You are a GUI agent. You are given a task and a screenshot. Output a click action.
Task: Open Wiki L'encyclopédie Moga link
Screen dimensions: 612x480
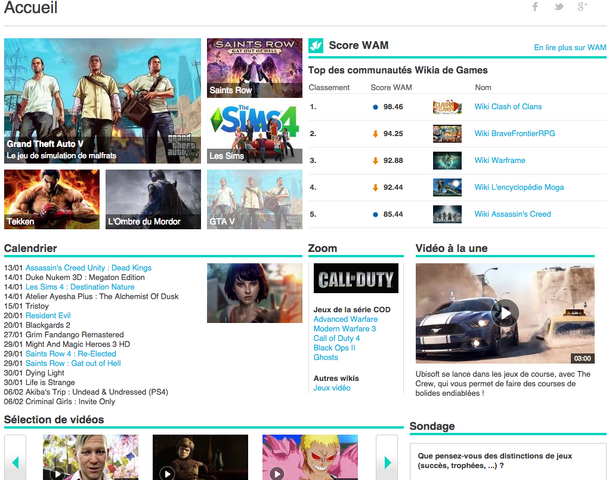519,187
